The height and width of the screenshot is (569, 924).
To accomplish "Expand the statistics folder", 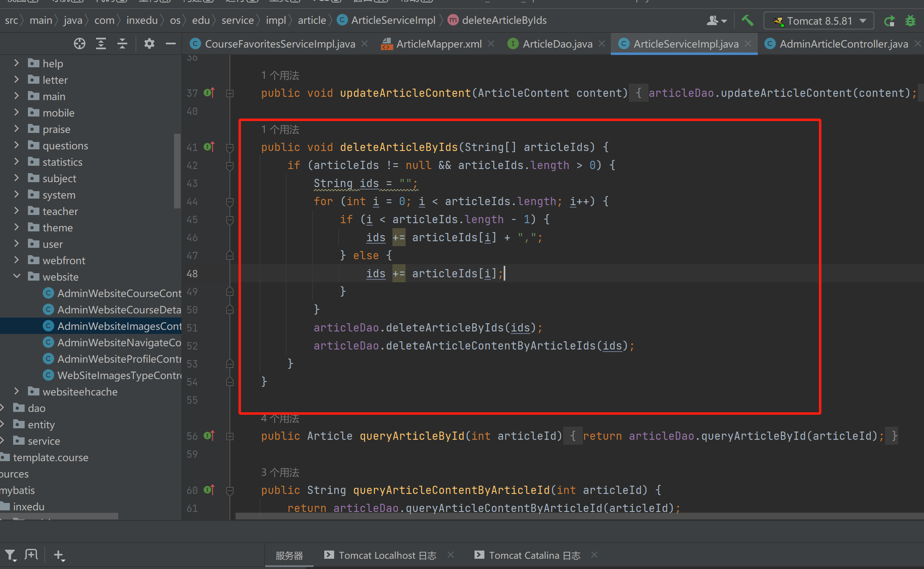I will [16, 162].
